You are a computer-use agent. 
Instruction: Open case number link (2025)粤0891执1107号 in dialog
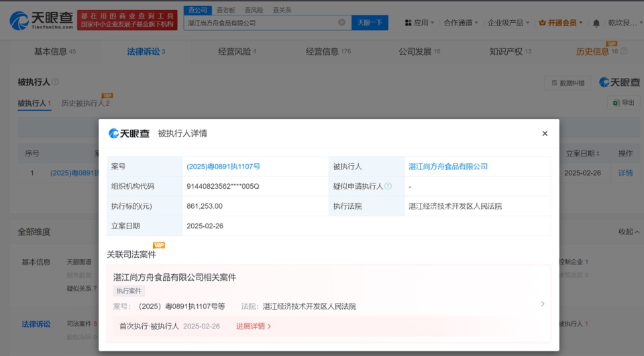pos(223,167)
